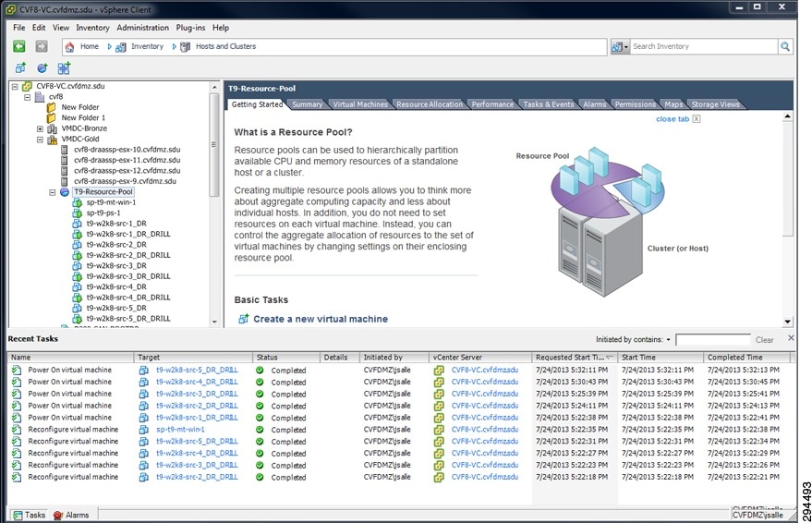Select New Folder 1 in the tree
The height and width of the screenshot is (523, 812).
point(83,118)
